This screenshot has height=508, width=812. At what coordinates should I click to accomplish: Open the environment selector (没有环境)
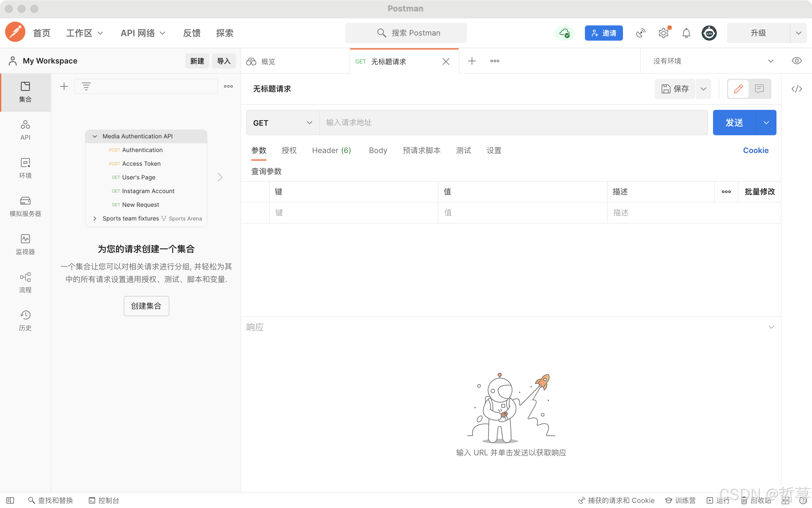(x=713, y=61)
